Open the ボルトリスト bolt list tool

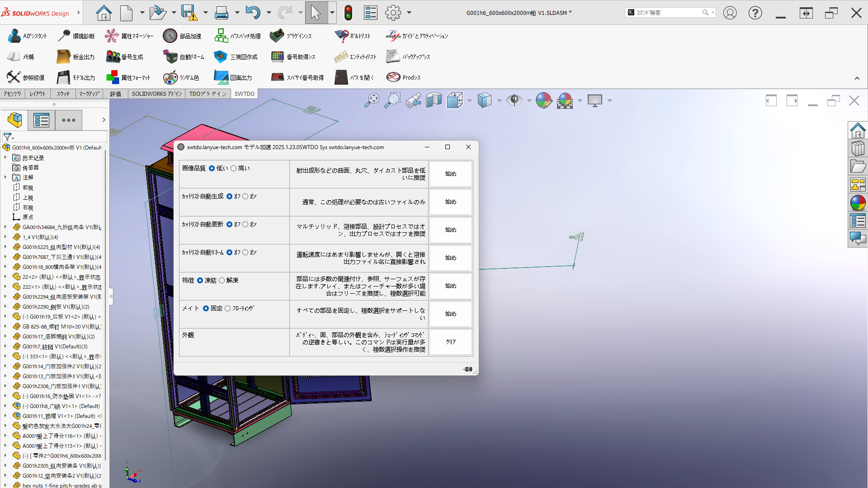pyautogui.click(x=341, y=36)
